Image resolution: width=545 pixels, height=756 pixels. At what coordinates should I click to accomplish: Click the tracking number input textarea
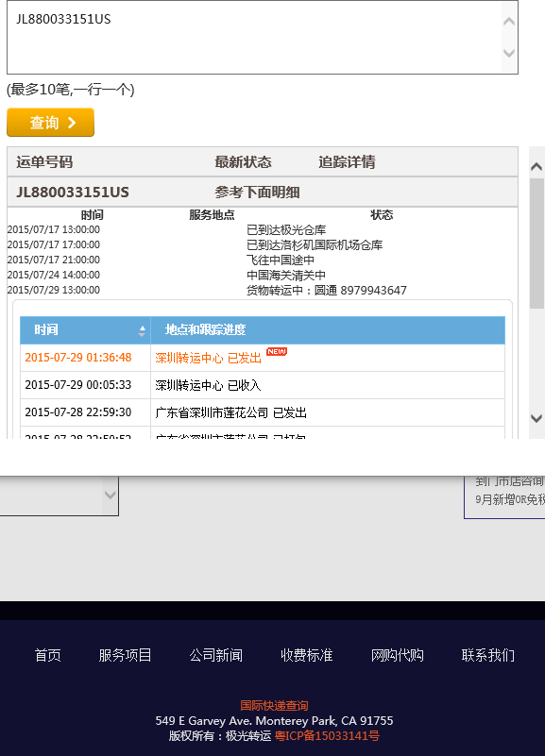click(x=263, y=38)
